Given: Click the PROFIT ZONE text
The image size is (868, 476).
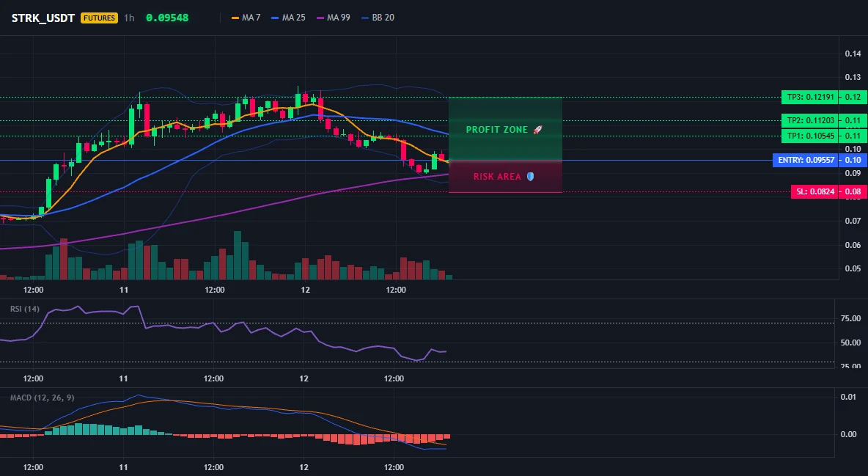Looking at the screenshot, I should click(496, 130).
